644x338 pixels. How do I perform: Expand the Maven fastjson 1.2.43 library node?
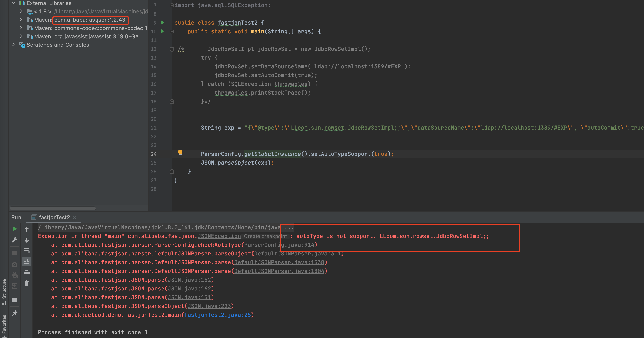click(x=21, y=20)
